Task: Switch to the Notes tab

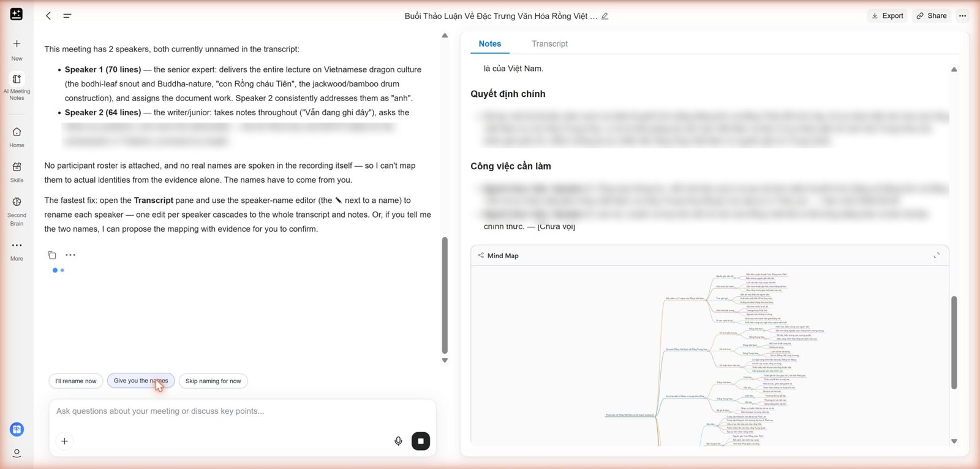Action: point(490,44)
